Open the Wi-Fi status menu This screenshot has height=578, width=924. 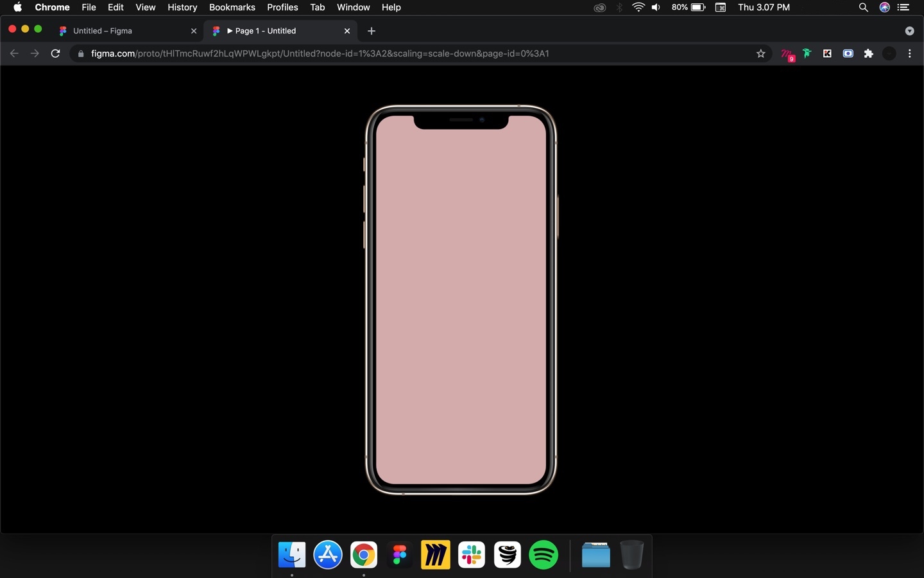pyautogui.click(x=638, y=7)
